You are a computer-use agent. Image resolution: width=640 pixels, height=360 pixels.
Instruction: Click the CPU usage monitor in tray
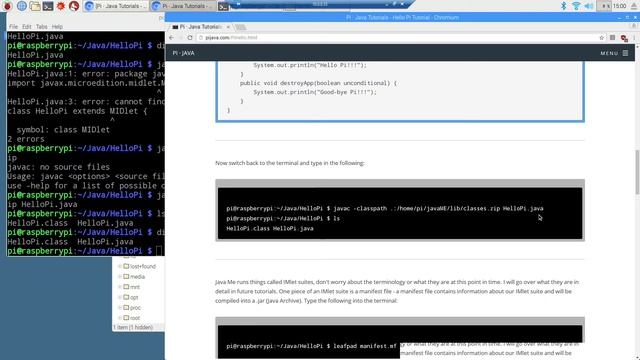click(x=604, y=6)
